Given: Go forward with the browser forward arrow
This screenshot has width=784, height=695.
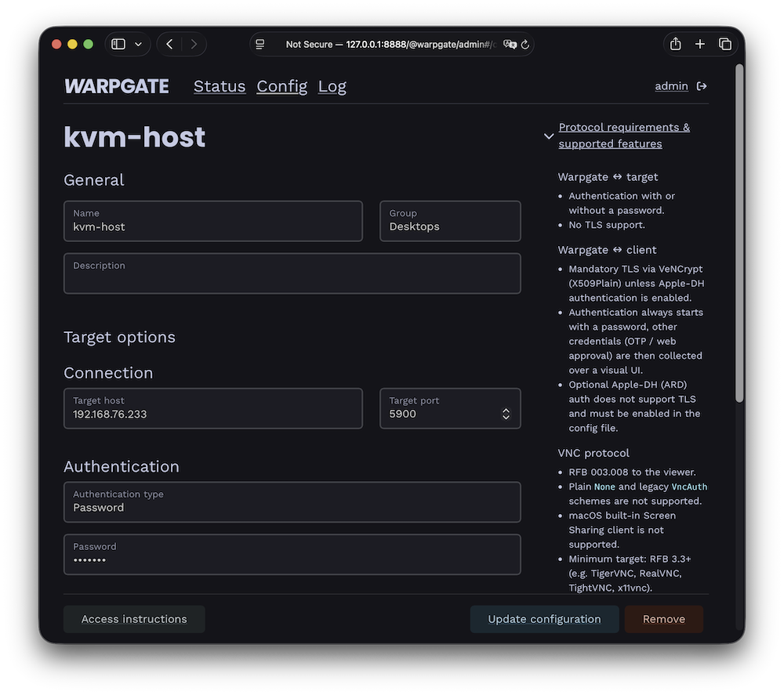Looking at the screenshot, I should (x=194, y=44).
